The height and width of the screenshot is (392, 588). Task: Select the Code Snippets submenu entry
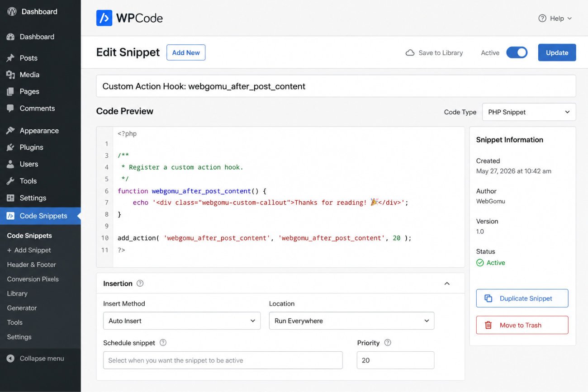point(29,236)
